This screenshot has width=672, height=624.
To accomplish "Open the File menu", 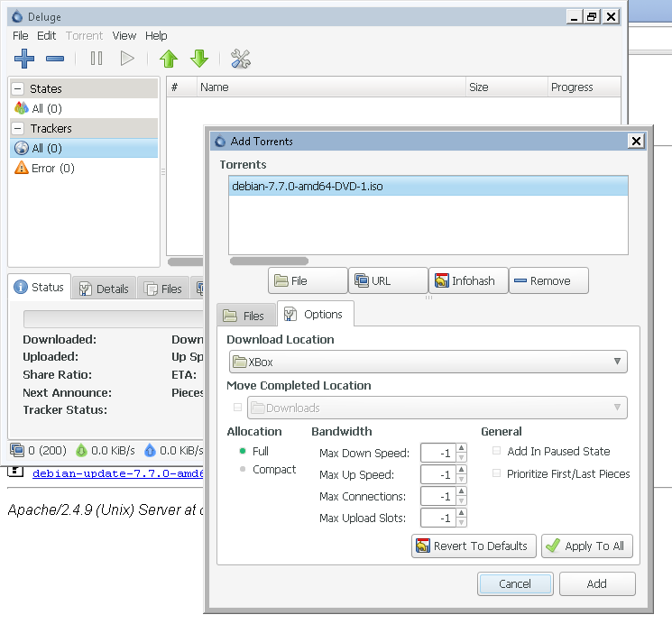I will pos(20,35).
